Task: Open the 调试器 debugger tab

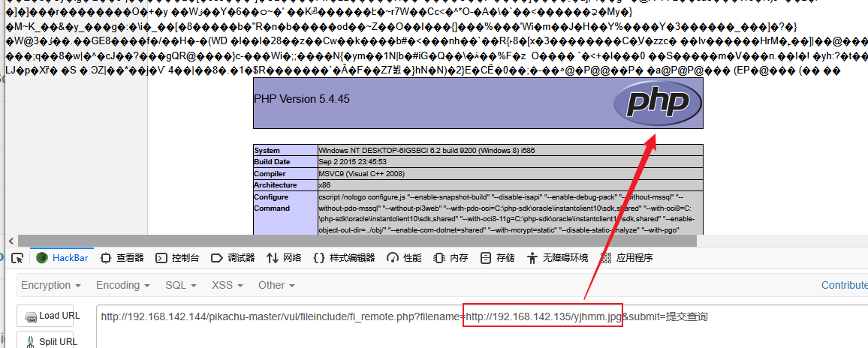Action: point(233,258)
